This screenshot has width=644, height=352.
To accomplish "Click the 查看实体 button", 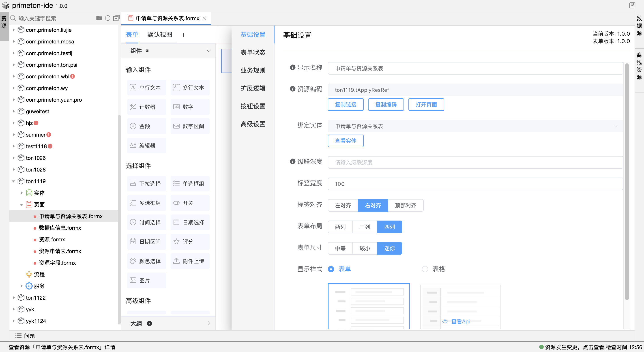I will coord(346,141).
